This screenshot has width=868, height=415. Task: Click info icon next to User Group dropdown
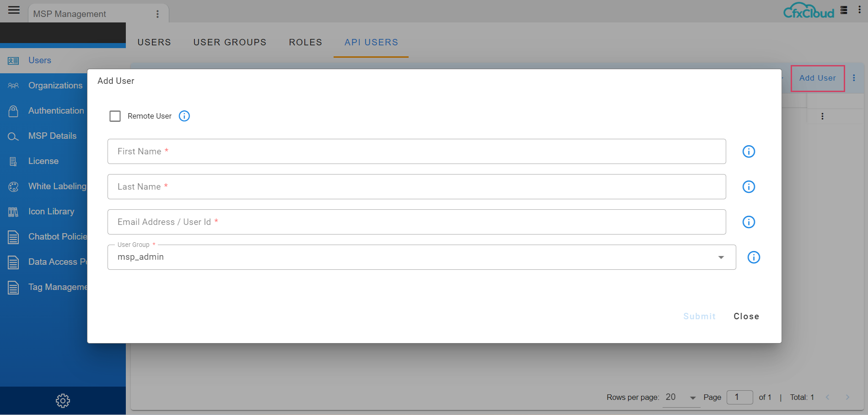pyautogui.click(x=754, y=257)
